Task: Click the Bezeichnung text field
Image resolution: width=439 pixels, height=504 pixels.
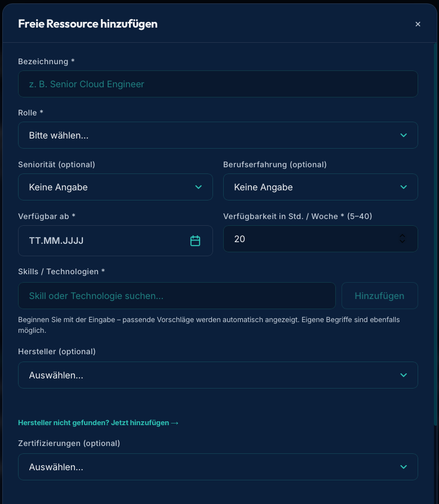Action: point(218,84)
